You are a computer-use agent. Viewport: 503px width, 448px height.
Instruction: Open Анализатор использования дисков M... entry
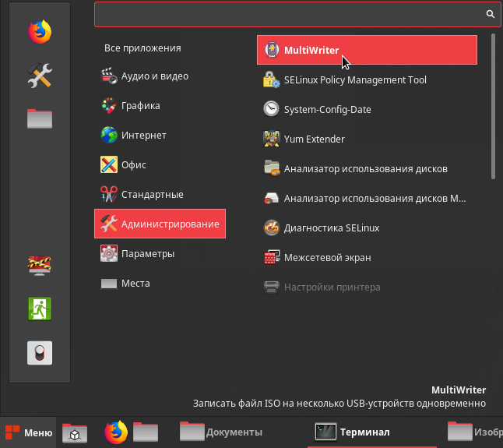[367, 199]
